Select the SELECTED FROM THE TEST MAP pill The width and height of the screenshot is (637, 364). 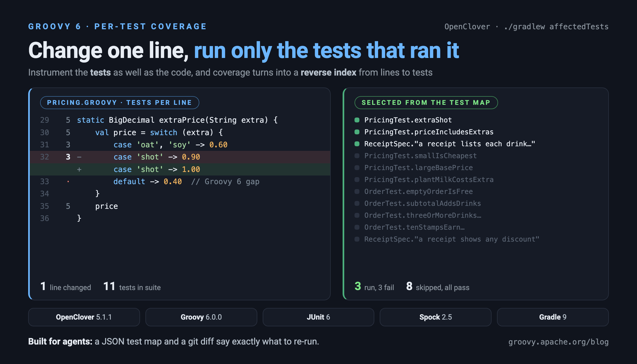click(x=426, y=103)
